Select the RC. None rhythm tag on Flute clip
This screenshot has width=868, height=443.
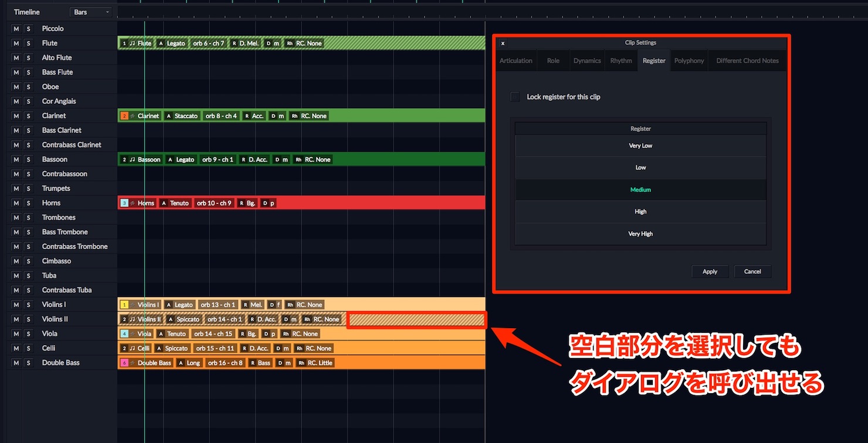(x=304, y=43)
